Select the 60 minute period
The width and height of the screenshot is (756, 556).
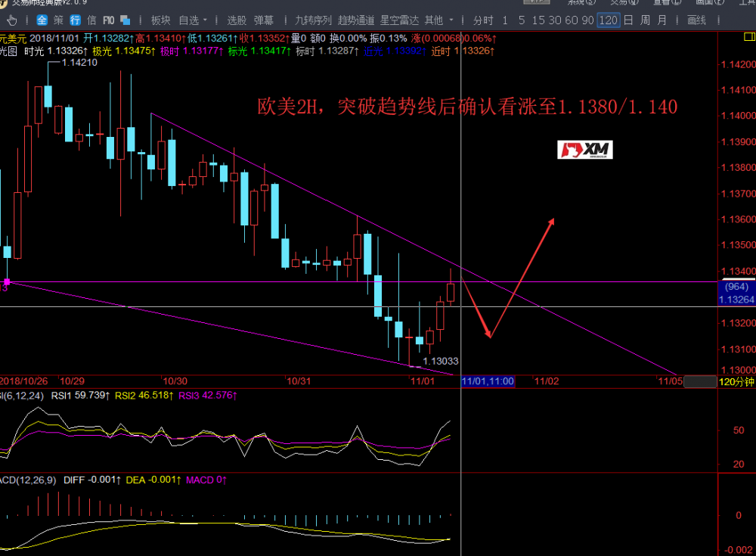point(572,20)
